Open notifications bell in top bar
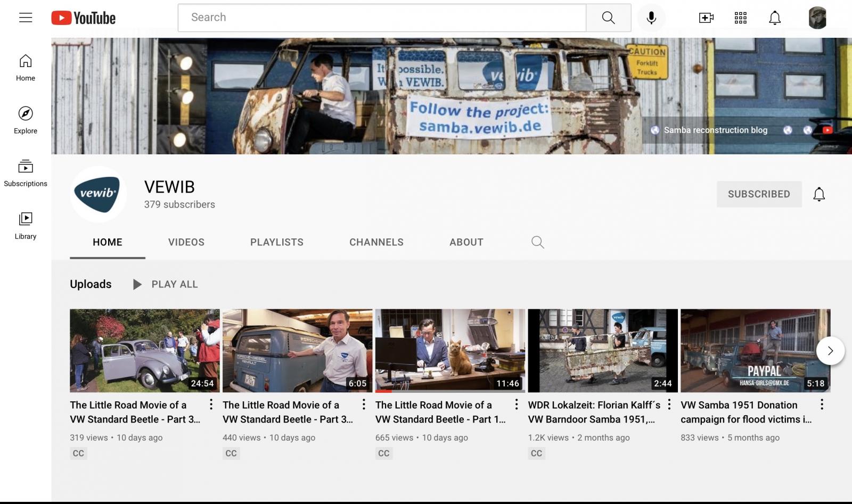The image size is (852, 504). click(775, 18)
